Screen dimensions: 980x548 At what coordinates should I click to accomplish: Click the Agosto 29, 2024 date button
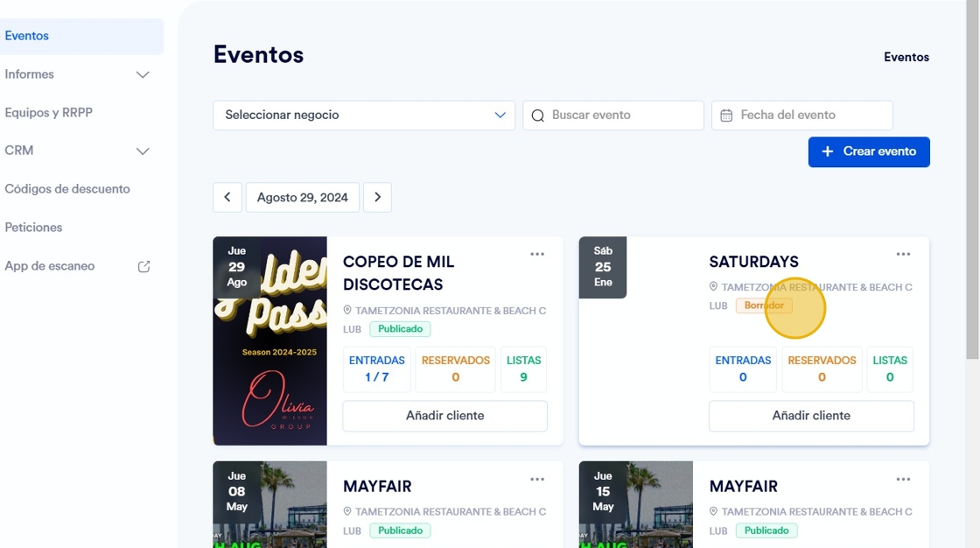coord(303,198)
